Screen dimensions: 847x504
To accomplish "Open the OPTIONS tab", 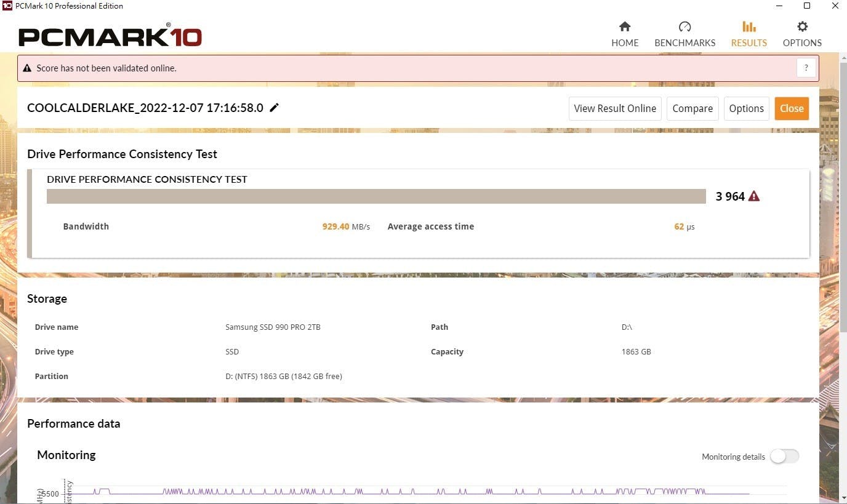I will [x=802, y=34].
